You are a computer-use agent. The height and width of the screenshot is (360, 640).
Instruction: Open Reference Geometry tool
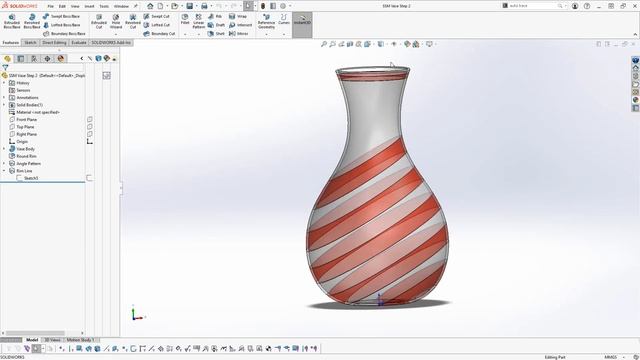point(266,21)
